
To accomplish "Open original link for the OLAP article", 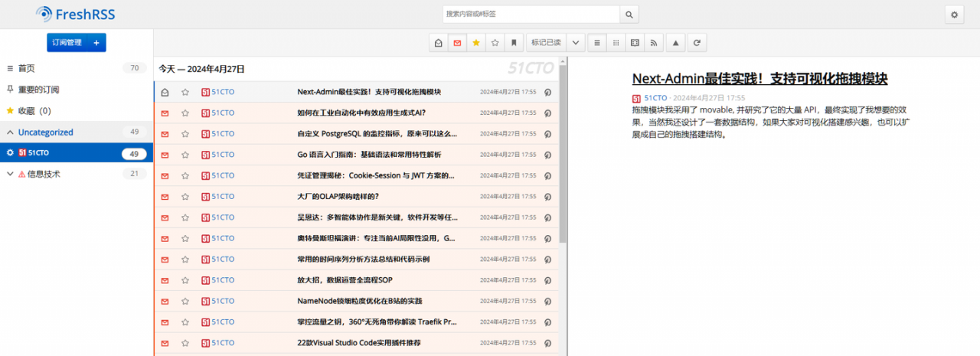I will click(x=547, y=197).
